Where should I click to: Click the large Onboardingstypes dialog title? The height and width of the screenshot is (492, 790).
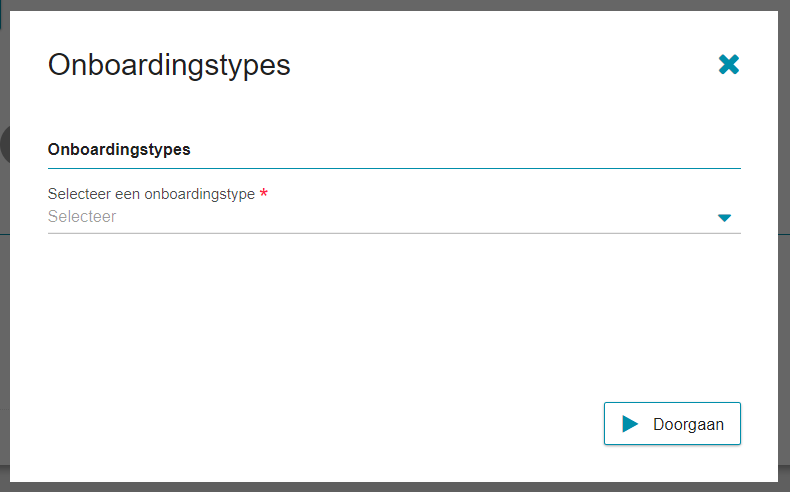[169, 65]
